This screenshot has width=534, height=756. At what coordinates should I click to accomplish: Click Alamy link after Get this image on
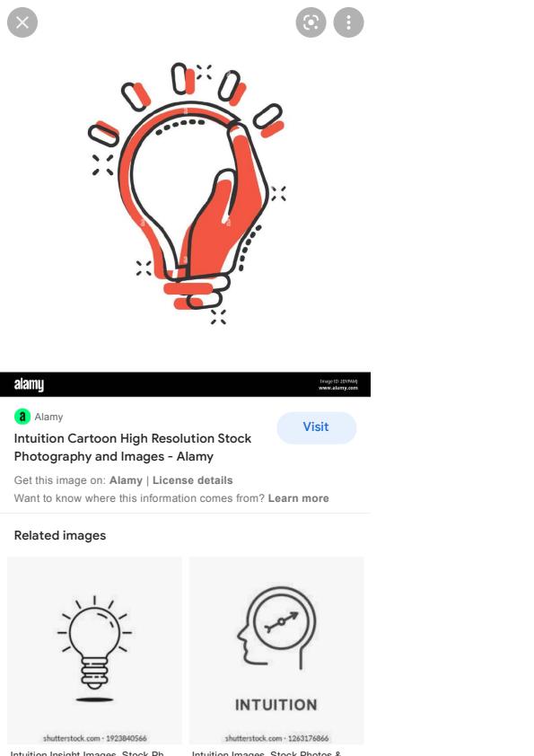(x=126, y=480)
